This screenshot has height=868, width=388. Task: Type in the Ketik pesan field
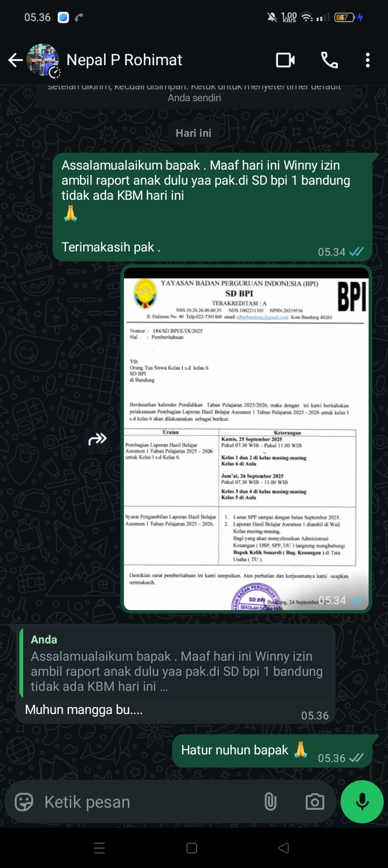coord(145,802)
